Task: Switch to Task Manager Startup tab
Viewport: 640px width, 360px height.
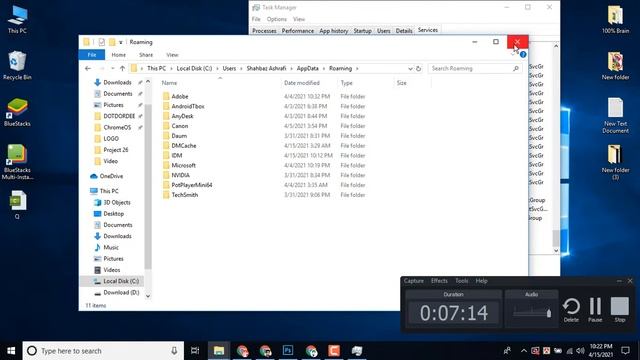Action: click(x=362, y=31)
